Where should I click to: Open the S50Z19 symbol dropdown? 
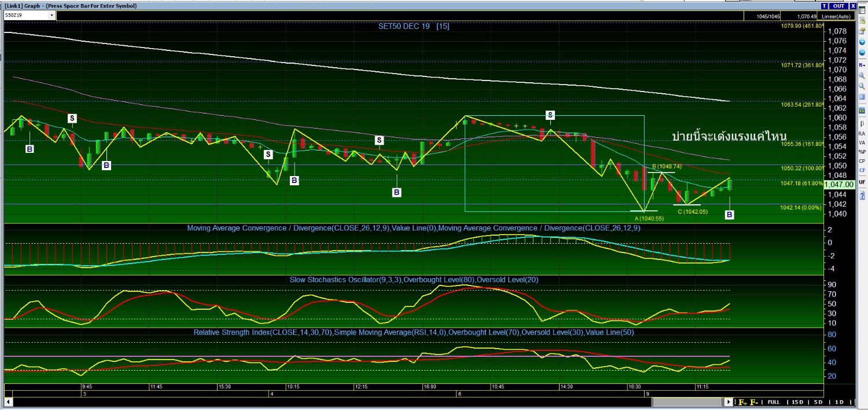[x=52, y=16]
